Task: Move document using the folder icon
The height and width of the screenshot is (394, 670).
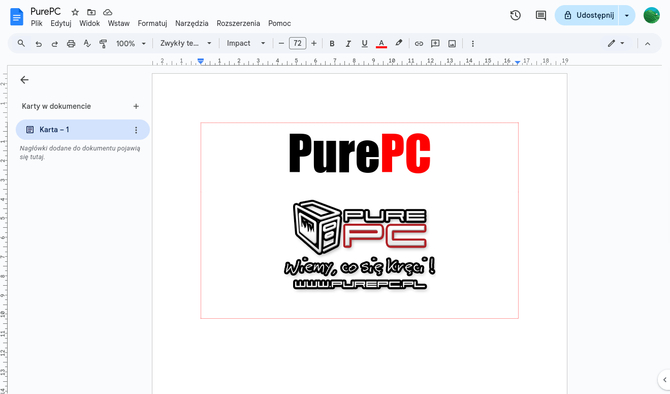Action: (91, 12)
